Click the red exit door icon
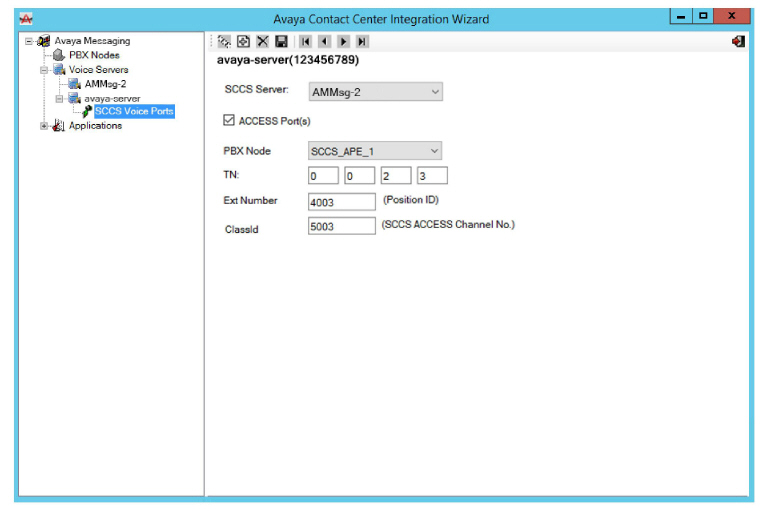 point(738,41)
